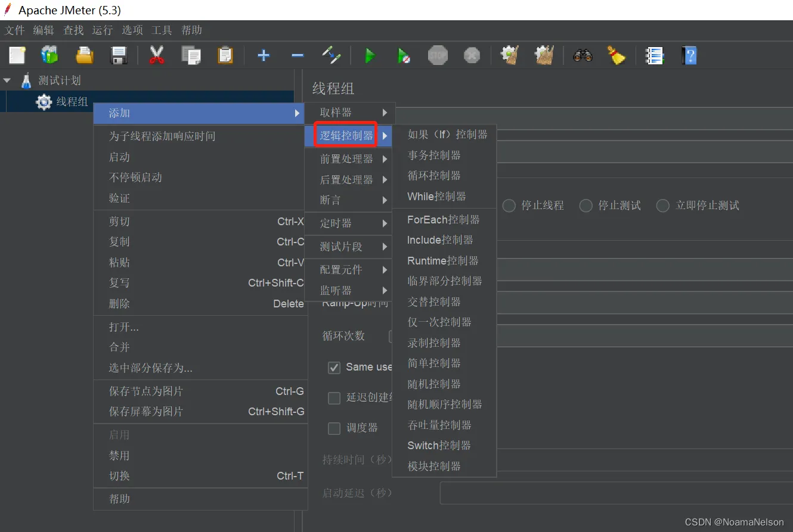Image resolution: width=793 pixels, height=532 pixels.
Task: Choose 循环控制器 from submenu
Action: tap(444, 176)
